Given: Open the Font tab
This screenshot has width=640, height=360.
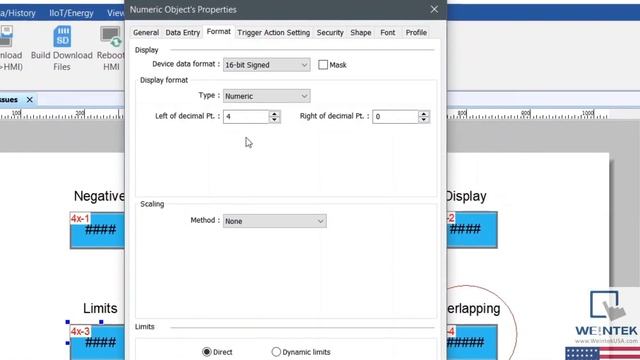Looking at the screenshot, I should [x=387, y=33].
